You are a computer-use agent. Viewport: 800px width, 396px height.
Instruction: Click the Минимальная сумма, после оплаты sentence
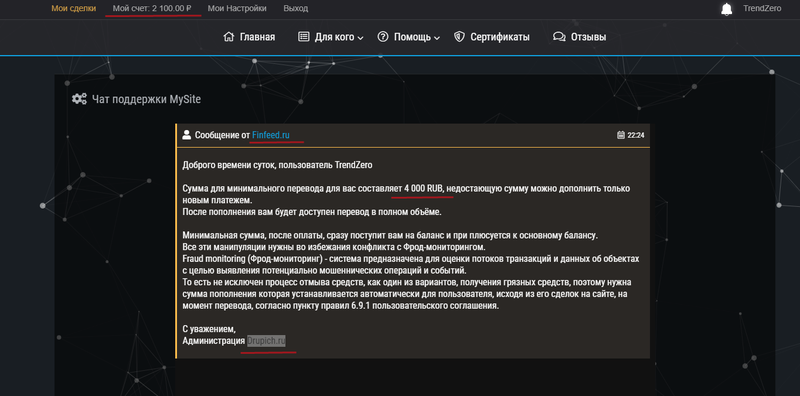(389, 235)
